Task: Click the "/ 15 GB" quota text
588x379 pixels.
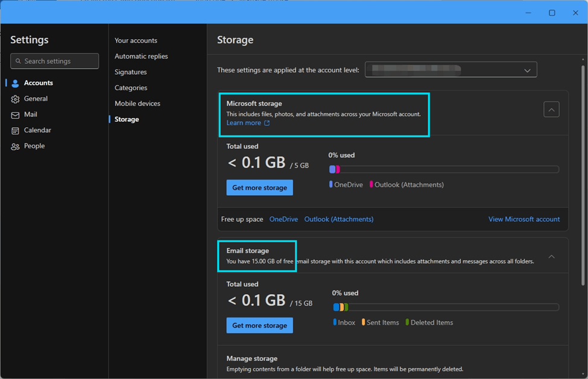Action: 301,303
